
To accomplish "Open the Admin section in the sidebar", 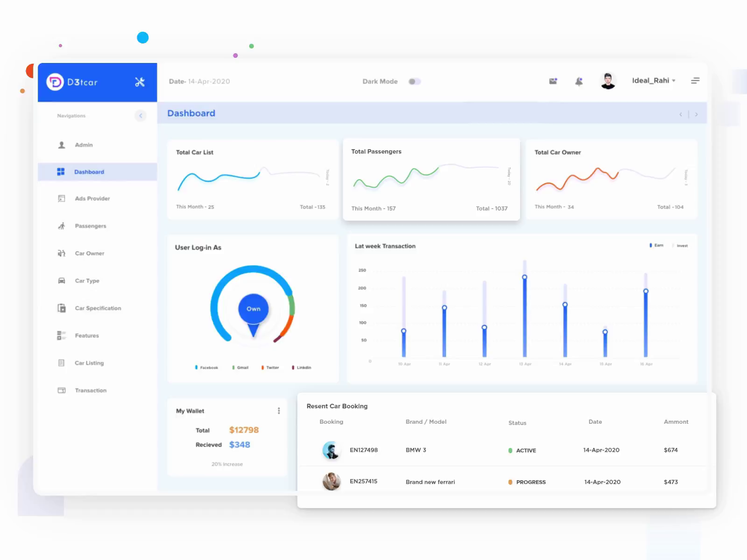I will tap(84, 145).
